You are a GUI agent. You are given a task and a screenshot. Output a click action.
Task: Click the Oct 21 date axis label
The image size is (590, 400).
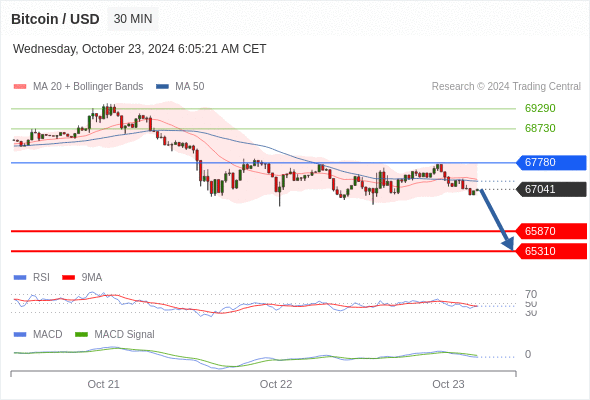point(103,384)
